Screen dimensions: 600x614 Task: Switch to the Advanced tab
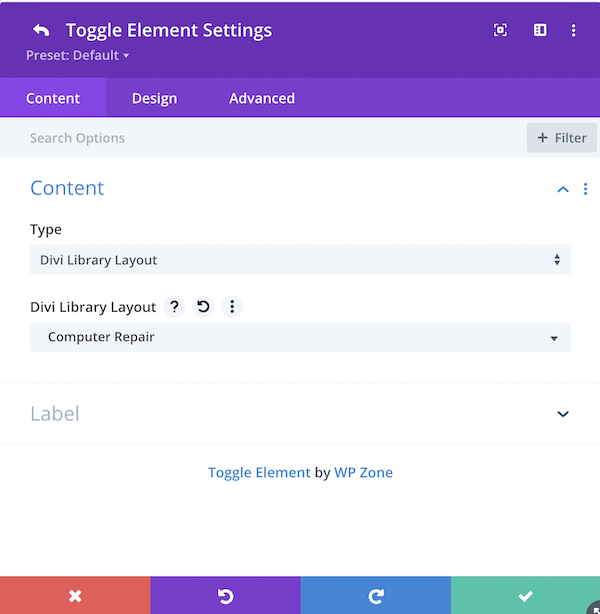(x=262, y=98)
